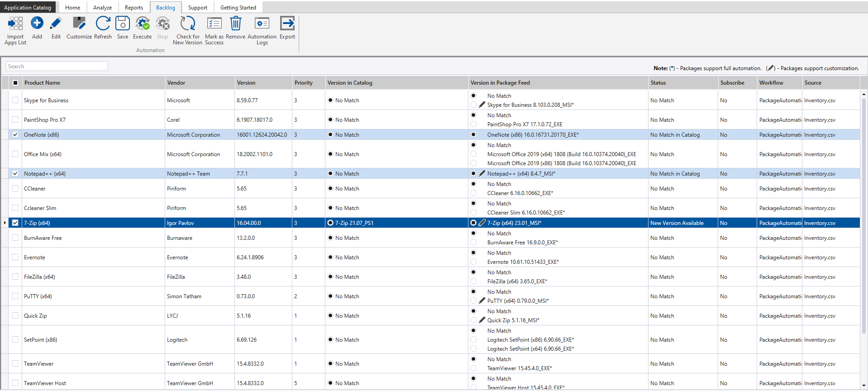Uncheck the OneNote (x86) row checkbox
Screen dimensions: 868x391
point(15,135)
